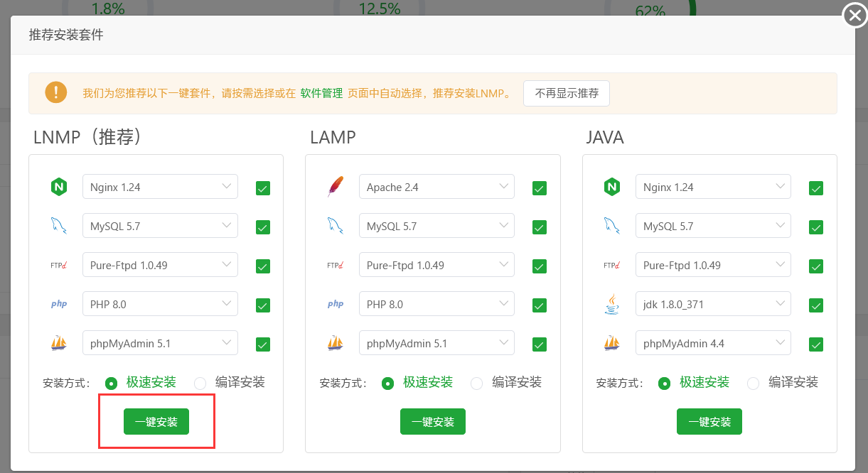868x473 pixels.
Task: Uncheck MySQL 5.7 in the LNMP panel
Action: point(263,227)
